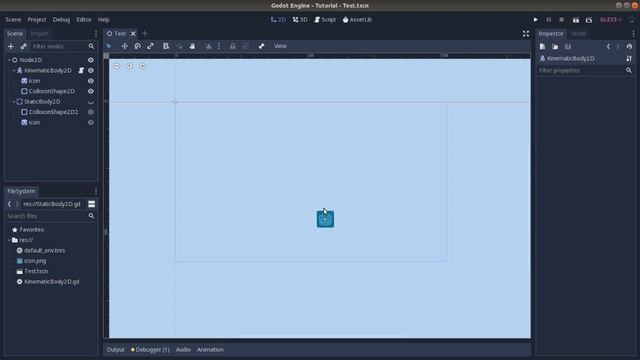Open the Project menu
640x360 pixels.
[37, 20]
